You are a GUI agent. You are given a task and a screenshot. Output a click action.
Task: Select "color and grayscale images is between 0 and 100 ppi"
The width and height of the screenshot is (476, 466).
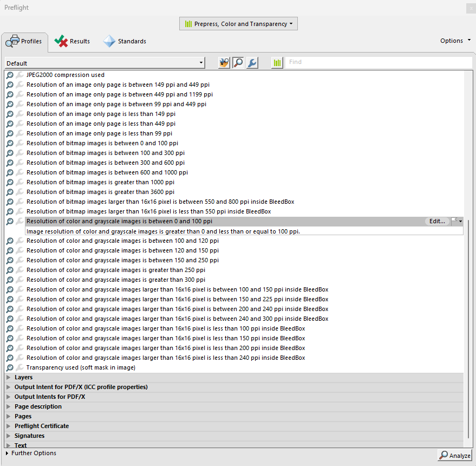[x=119, y=221]
